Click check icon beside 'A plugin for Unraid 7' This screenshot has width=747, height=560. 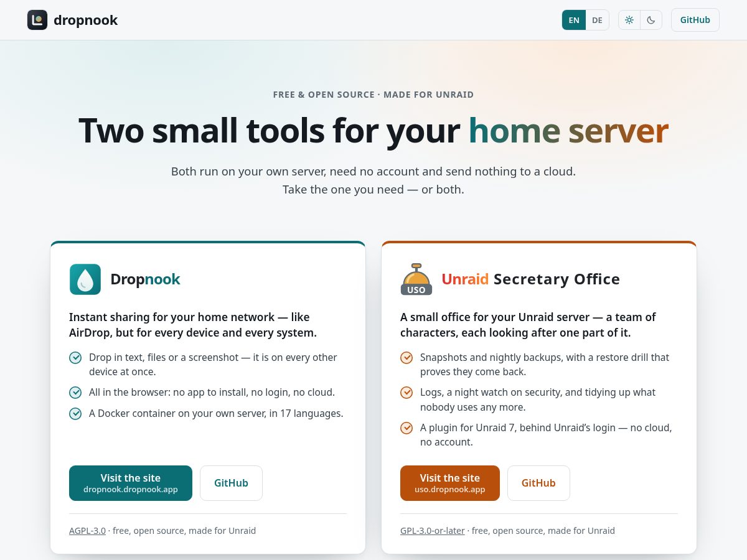[406, 428]
